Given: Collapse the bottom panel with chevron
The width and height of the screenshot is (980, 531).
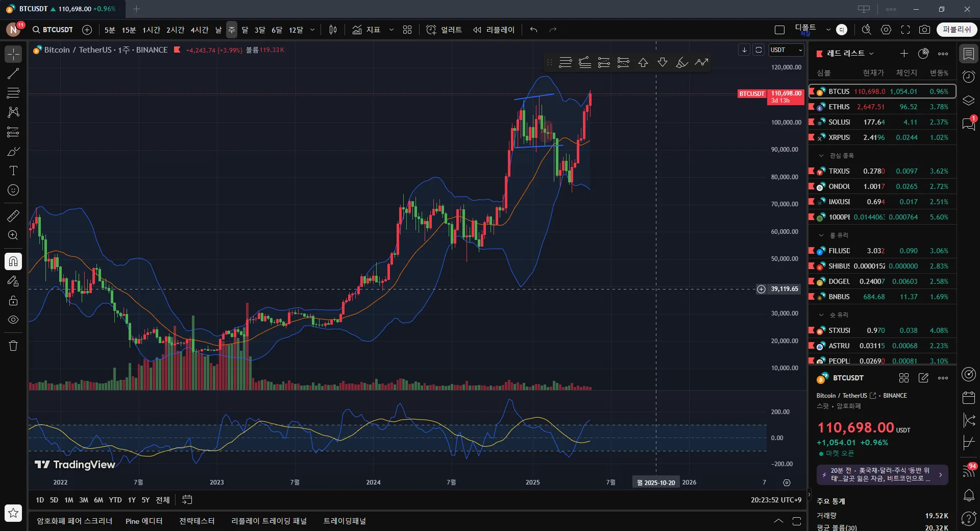Looking at the screenshot, I should 778,521.
